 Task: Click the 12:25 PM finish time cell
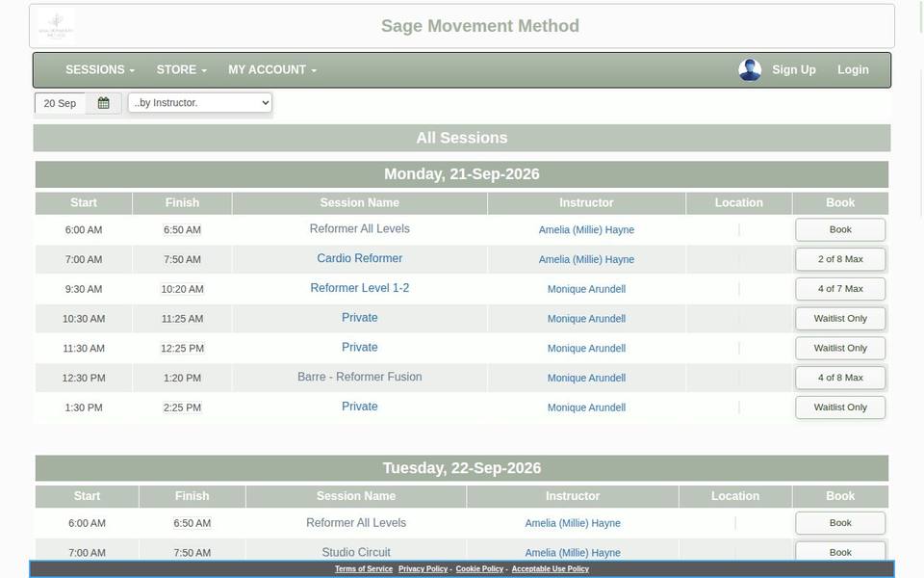tap(182, 348)
